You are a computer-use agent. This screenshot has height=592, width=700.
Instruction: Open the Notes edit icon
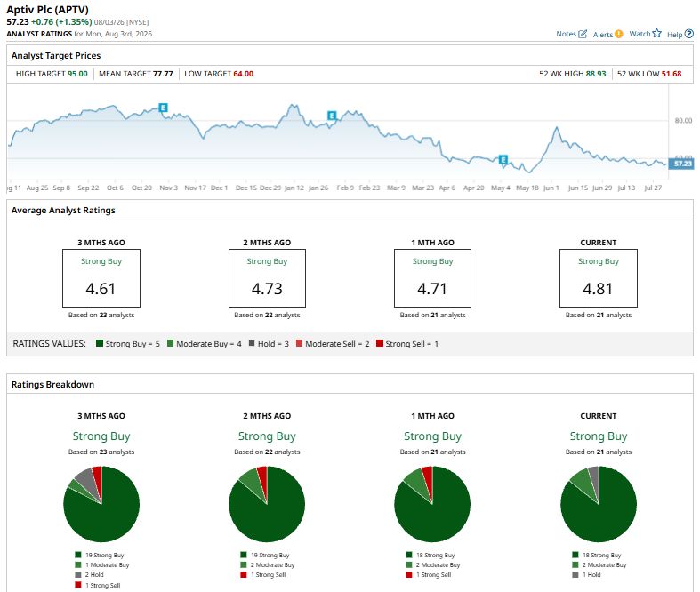tap(582, 34)
